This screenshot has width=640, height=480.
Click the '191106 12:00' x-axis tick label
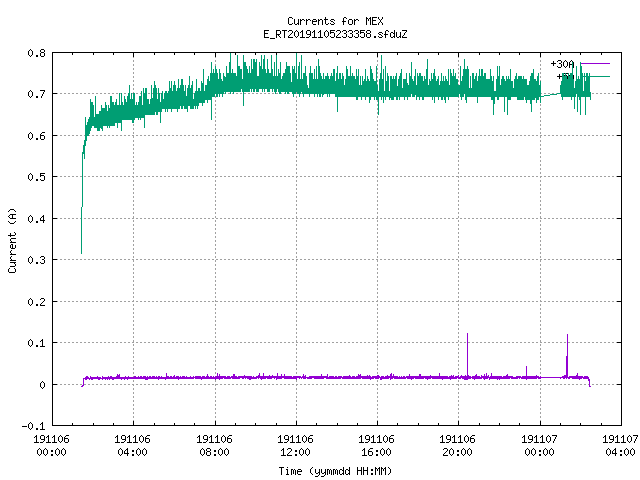click(x=295, y=446)
